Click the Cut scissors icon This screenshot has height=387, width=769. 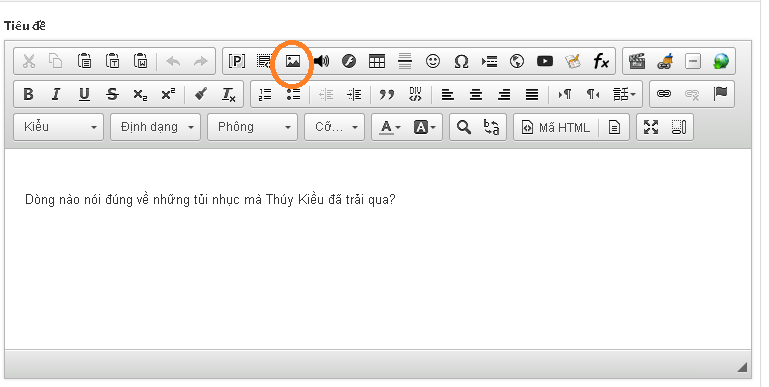29,61
